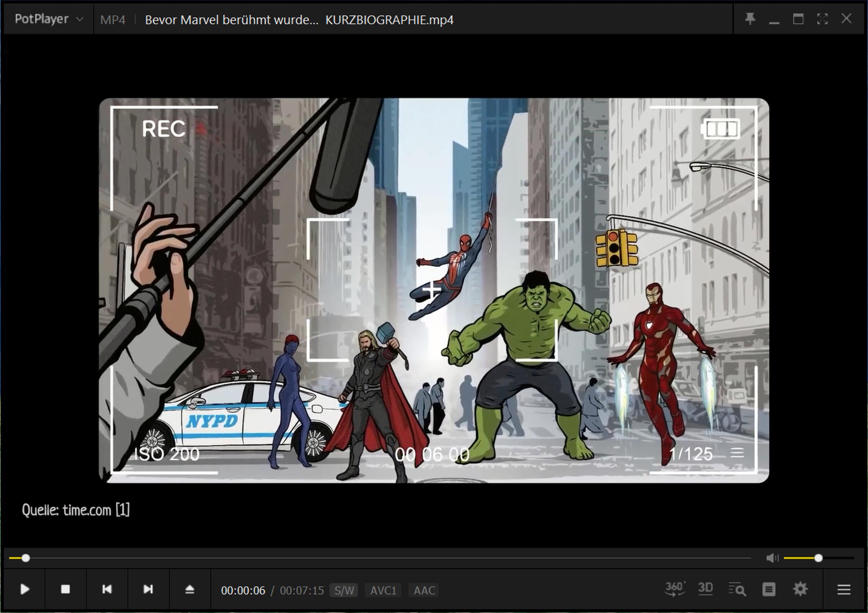The width and height of the screenshot is (868, 613).
Task: Switch the player to fullscreen mode
Action: (822, 19)
